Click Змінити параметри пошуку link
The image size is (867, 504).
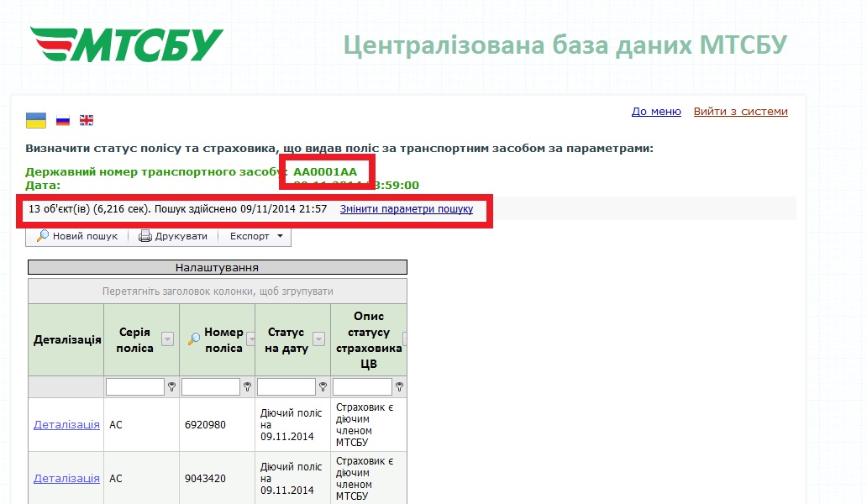coord(407,208)
